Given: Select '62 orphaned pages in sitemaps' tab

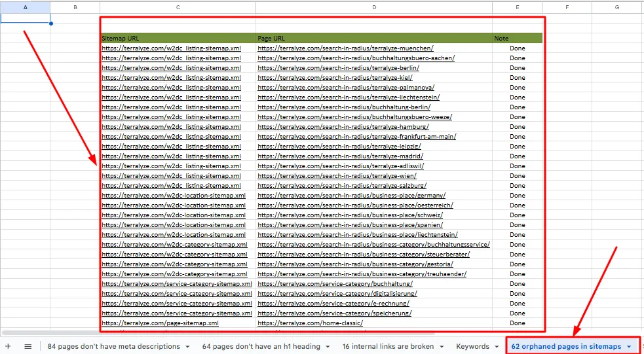Looking at the screenshot, I should pyautogui.click(x=567, y=347).
